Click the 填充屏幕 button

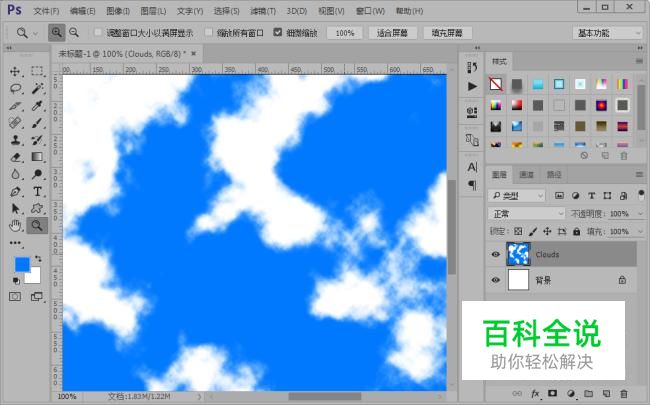coord(447,33)
